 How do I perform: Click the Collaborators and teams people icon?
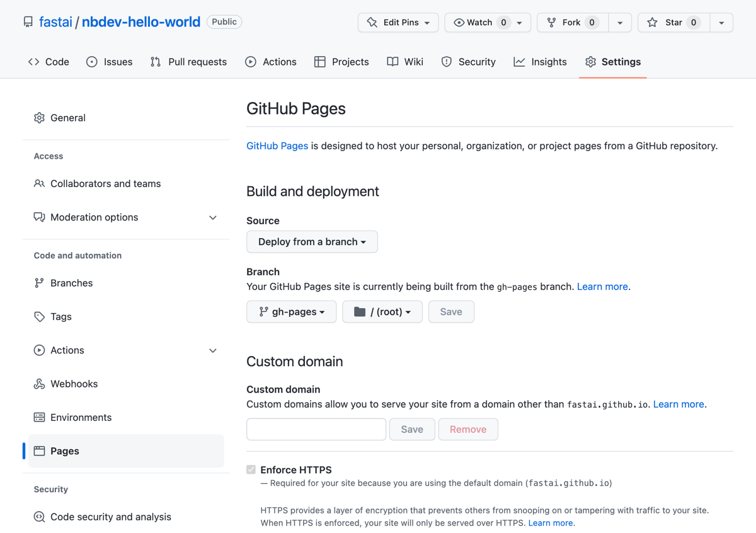39,183
